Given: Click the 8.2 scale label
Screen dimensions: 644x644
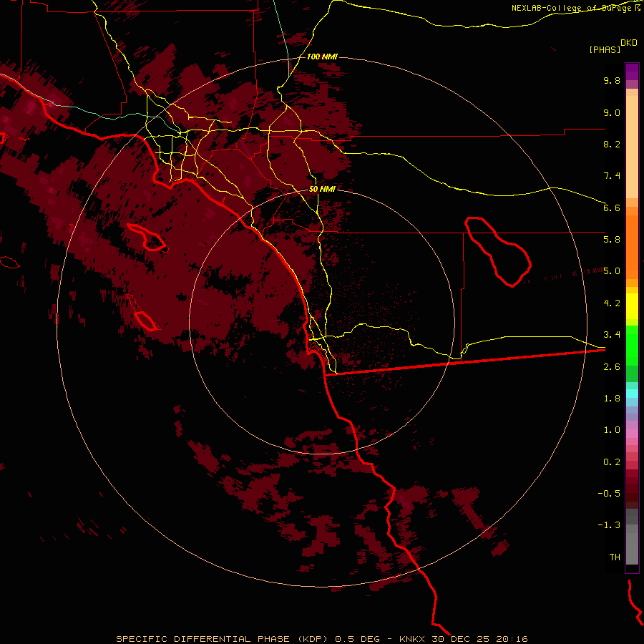Looking at the screenshot, I should [612, 144].
